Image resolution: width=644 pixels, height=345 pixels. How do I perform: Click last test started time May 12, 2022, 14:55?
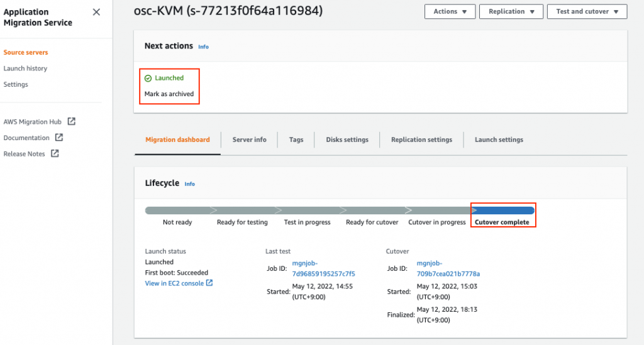323,292
